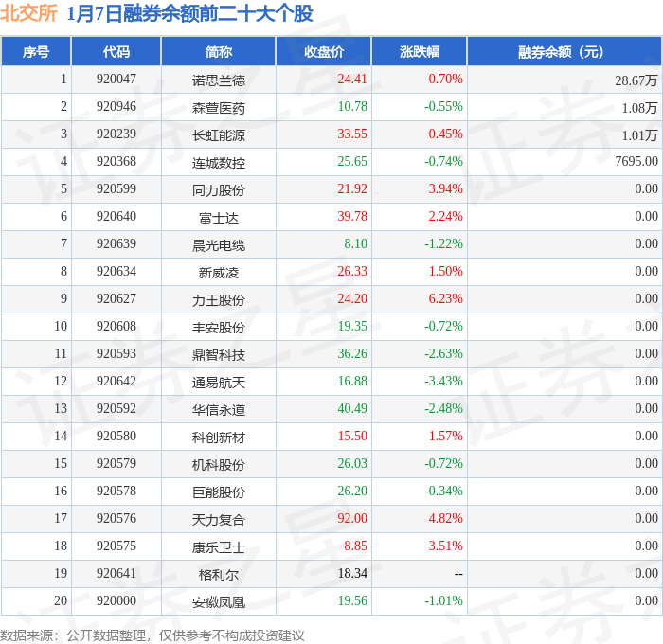Click stock code 920000
663x644 pixels.
(x=116, y=601)
